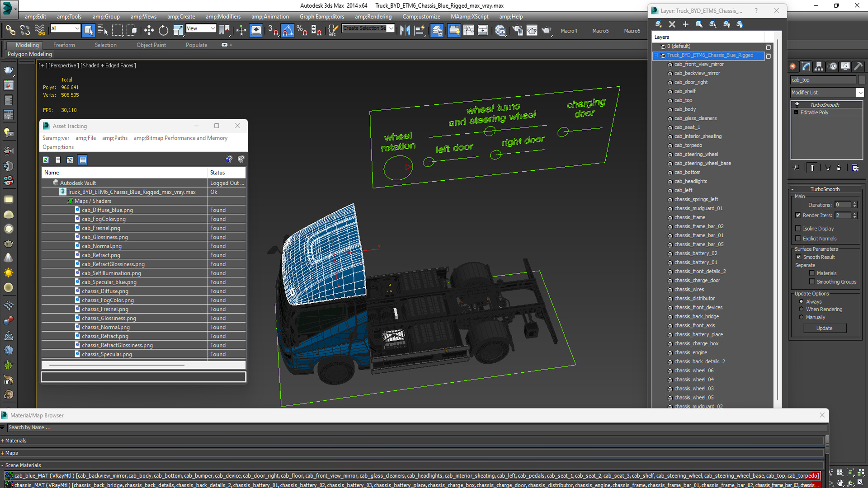Viewport: 868px width, 488px height.
Task: Choose the Rectangular Selection Region tool
Action: [x=117, y=30]
